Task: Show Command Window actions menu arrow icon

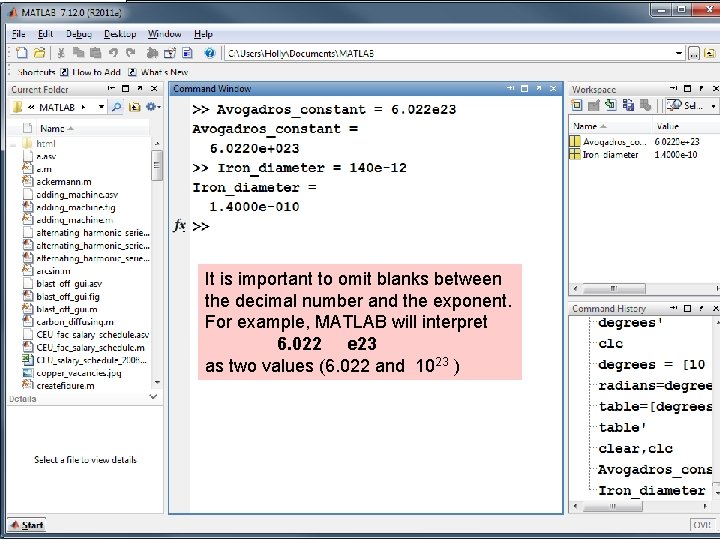Action: click(x=510, y=88)
